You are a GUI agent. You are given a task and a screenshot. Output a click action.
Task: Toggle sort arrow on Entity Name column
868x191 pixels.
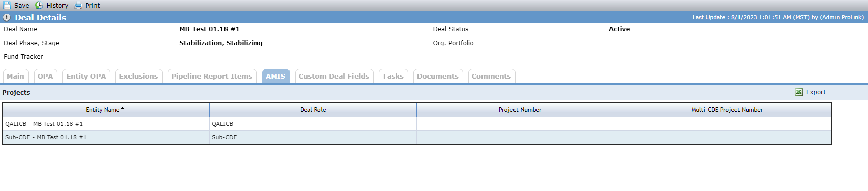pos(123,109)
